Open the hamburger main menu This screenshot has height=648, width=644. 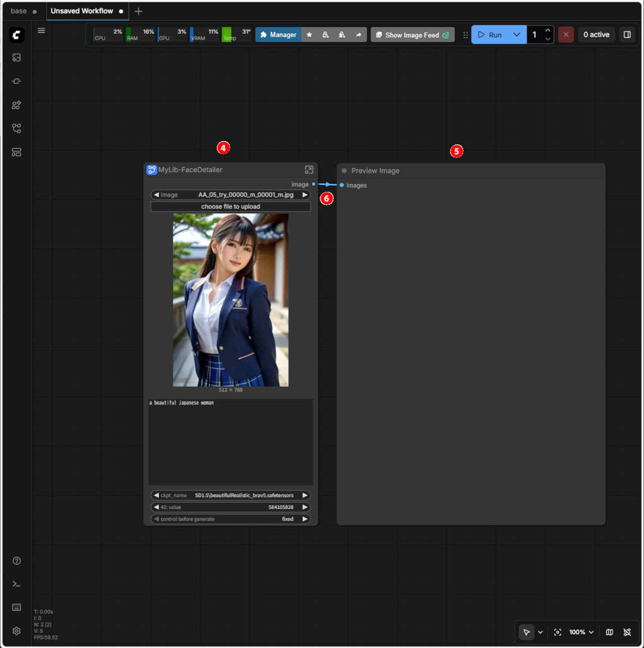point(41,31)
